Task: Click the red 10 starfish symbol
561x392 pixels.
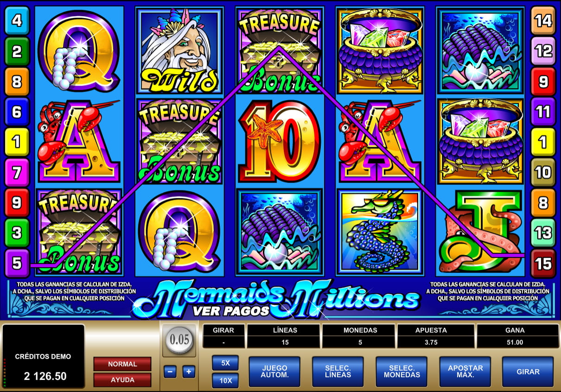Action: coord(279,140)
